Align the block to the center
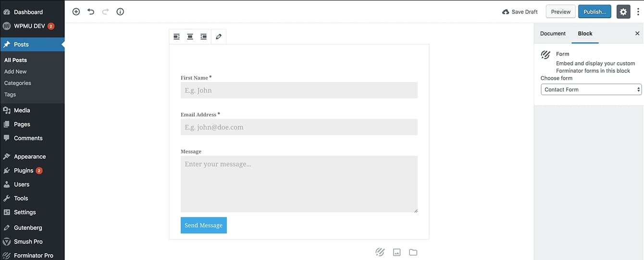644x260 pixels. coord(190,37)
